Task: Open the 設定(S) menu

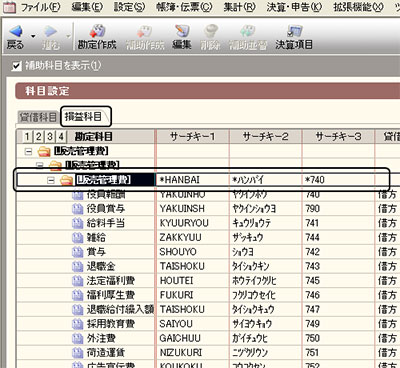Action: point(129,7)
